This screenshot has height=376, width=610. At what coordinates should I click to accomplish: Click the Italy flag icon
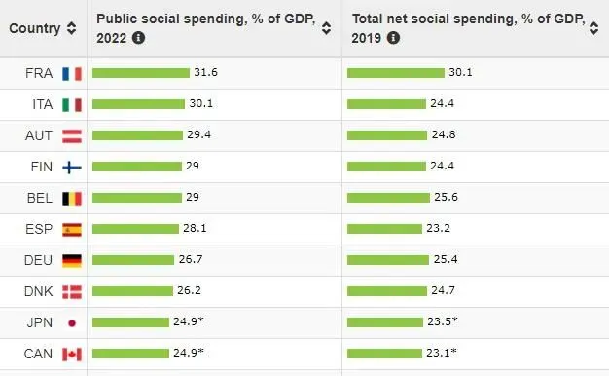pyautogui.click(x=72, y=105)
